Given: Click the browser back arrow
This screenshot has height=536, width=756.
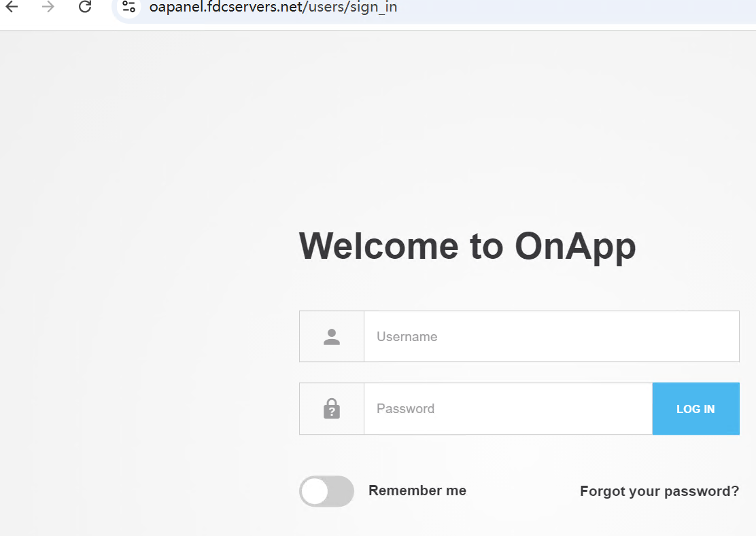Looking at the screenshot, I should click(x=12, y=7).
